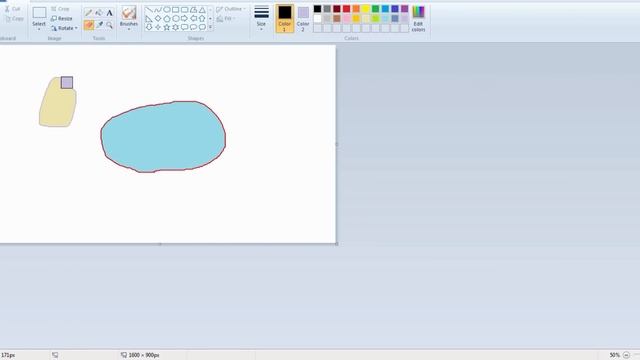Activate the Color 1 foreground box
Viewport: 640px width, 360px height.
pos(284,18)
